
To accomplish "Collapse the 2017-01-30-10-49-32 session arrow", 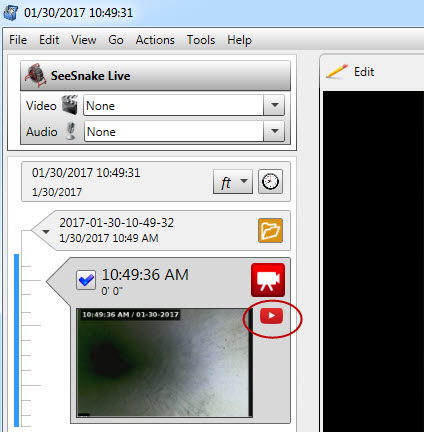I will [x=46, y=231].
